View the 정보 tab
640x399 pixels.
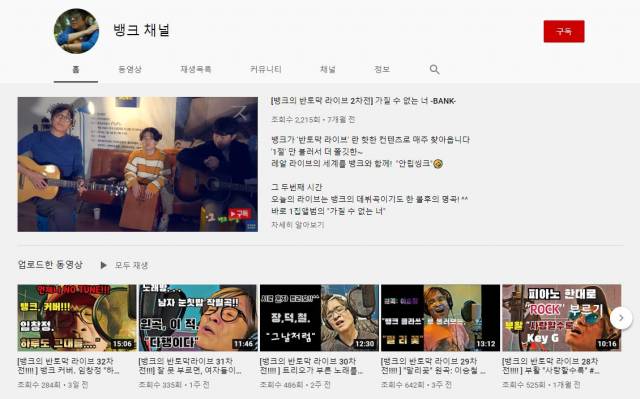[382, 69]
